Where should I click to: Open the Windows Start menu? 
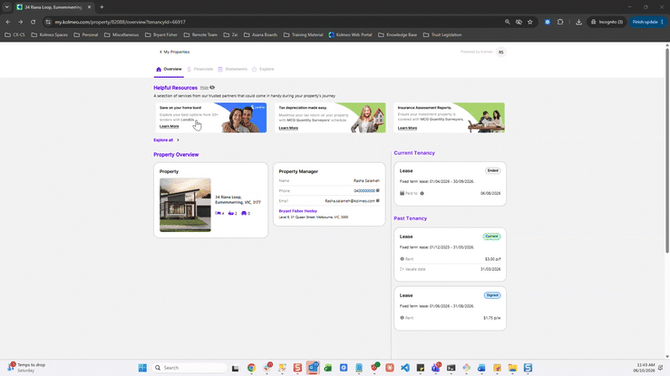click(x=142, y=367)
